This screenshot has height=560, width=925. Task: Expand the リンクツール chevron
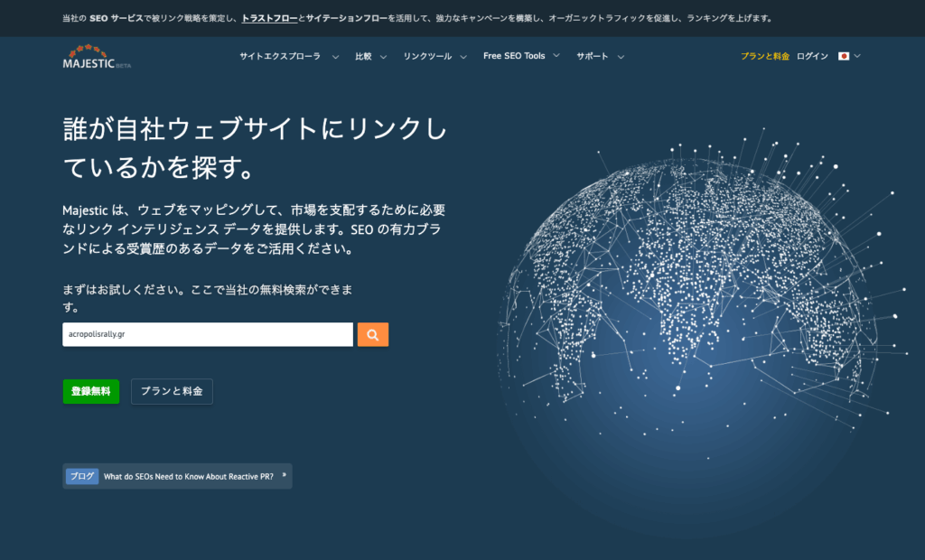463,57
